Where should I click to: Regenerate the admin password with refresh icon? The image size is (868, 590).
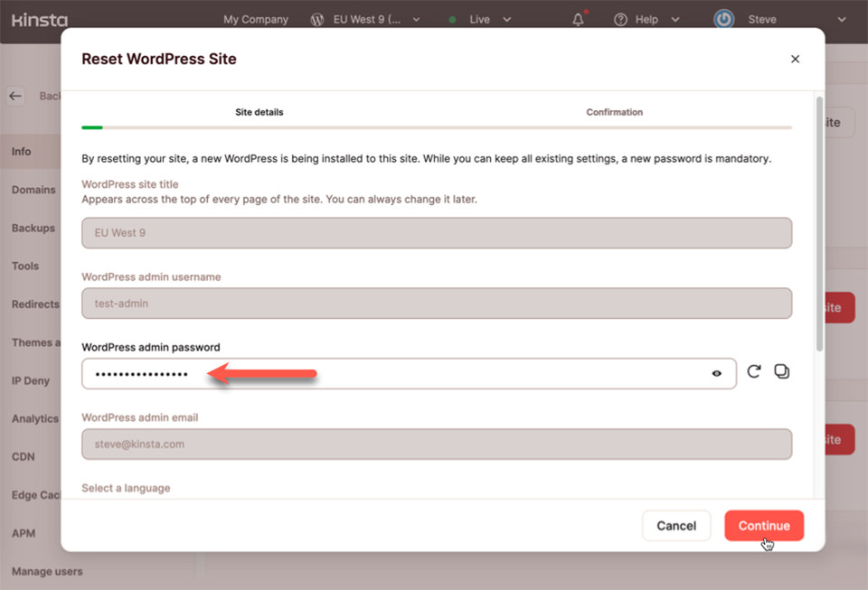pos(754,370)
